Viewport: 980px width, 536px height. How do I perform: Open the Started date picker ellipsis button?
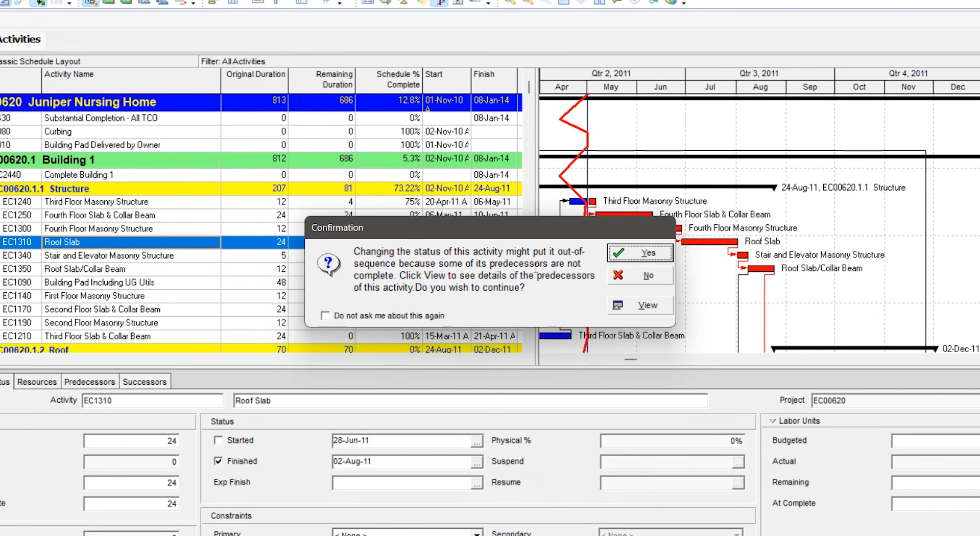tap(476, 441)
